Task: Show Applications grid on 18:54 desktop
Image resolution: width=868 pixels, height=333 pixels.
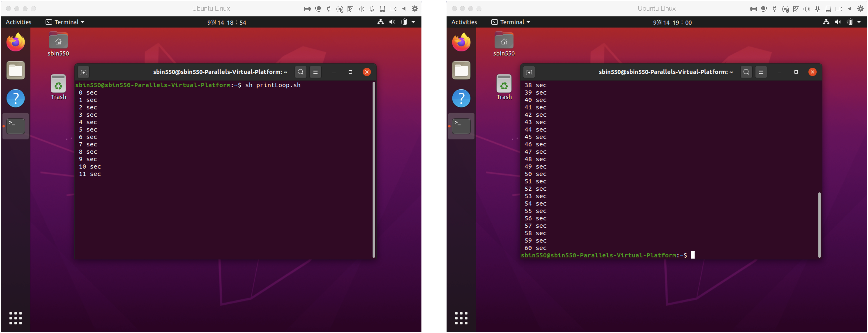Action: 15,318
